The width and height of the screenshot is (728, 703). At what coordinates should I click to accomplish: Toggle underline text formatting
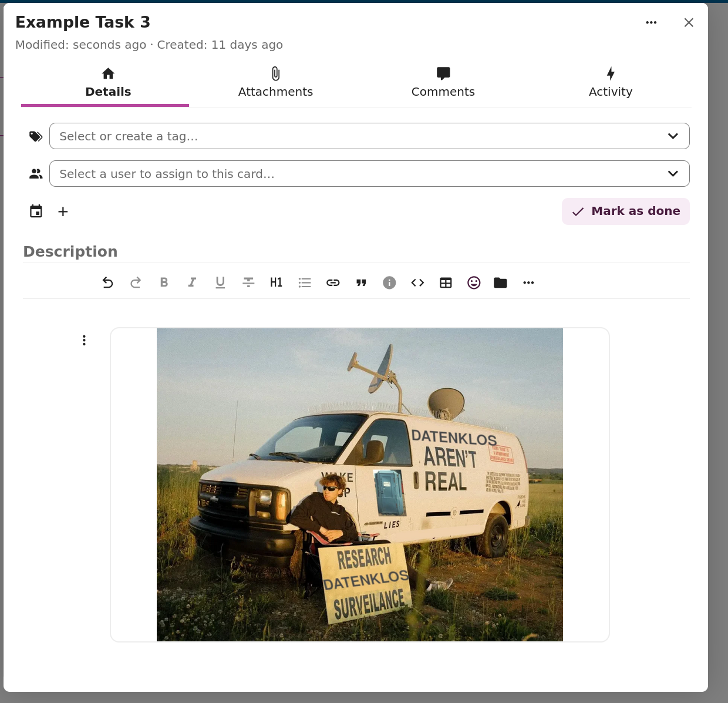220,282
